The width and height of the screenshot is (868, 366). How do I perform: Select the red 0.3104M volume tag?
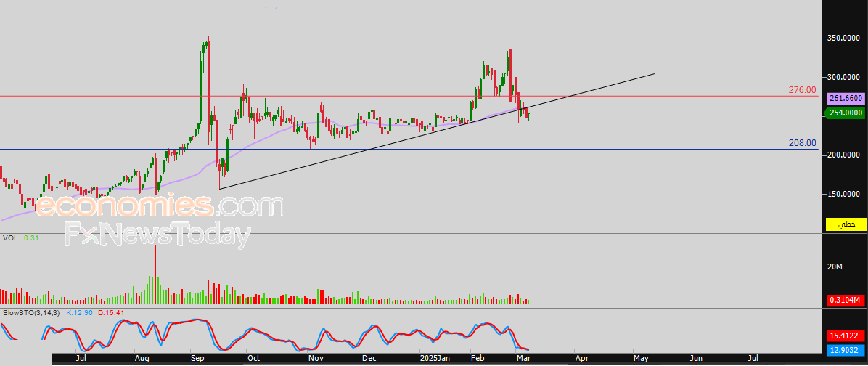pos(845,301)
